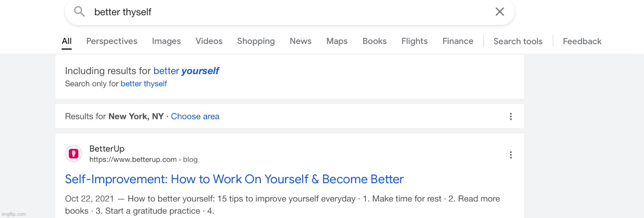Open the Images tab

click(166, 41)
